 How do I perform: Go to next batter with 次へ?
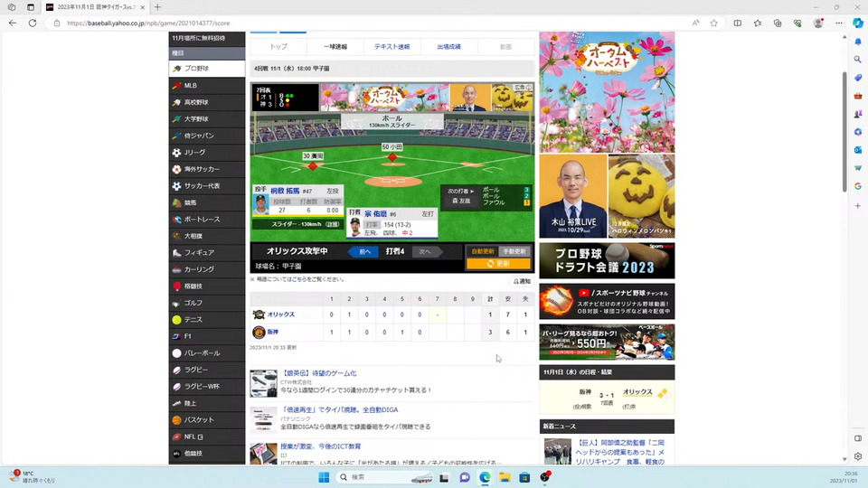(426, 251)
